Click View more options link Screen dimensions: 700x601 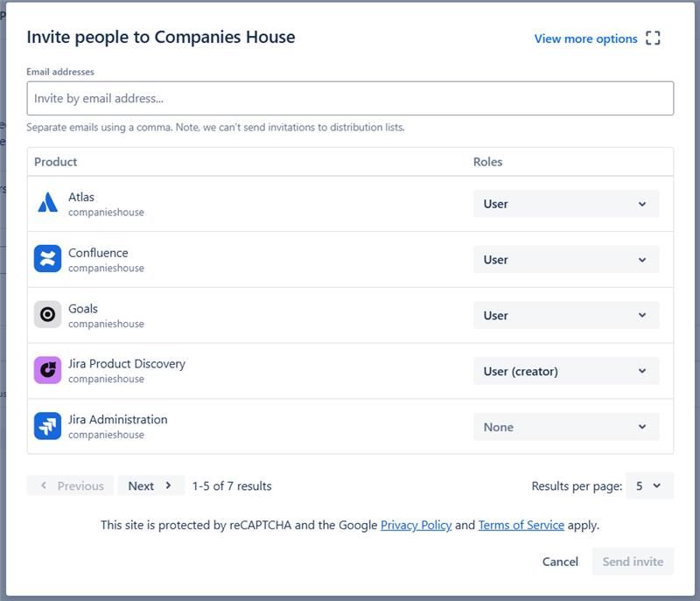pos(585,38)
